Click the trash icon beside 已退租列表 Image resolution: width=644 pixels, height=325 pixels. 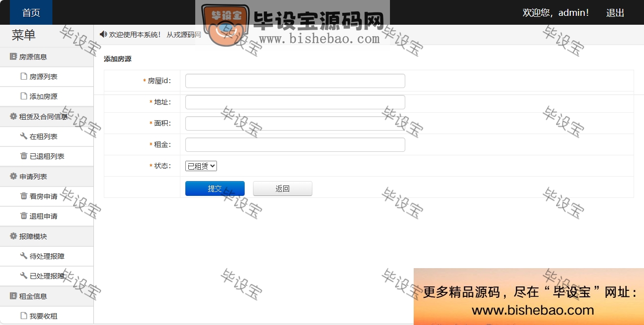(x=23, y=156)
